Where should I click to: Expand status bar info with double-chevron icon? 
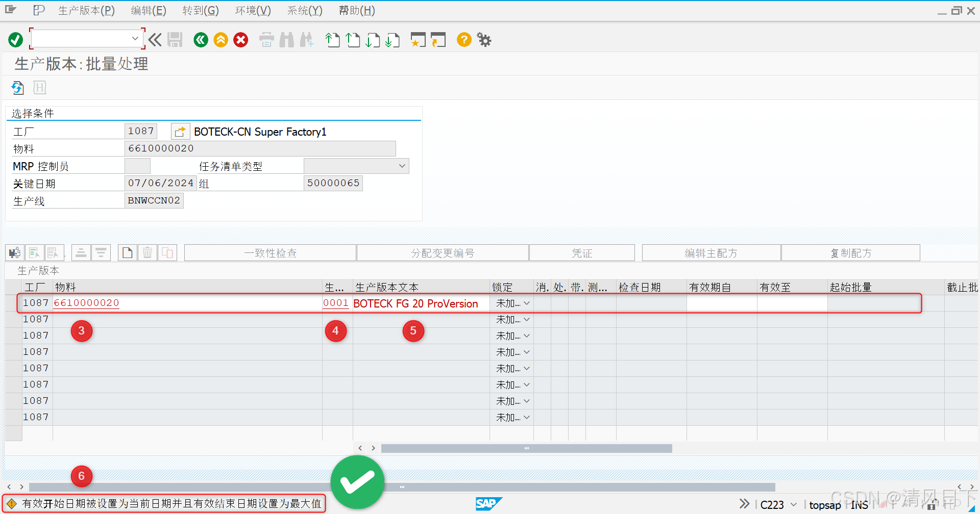(x=745, y=504)
